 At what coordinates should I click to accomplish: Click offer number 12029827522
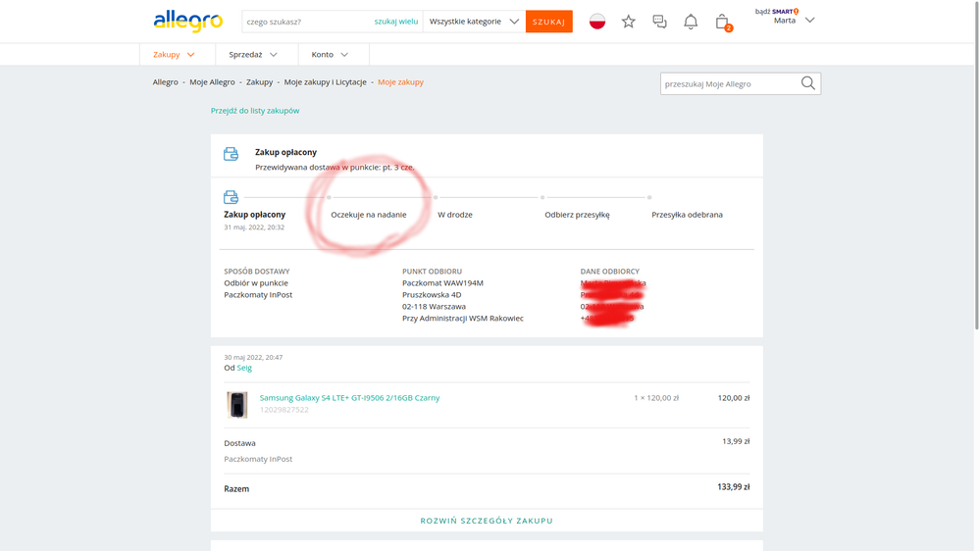284,410
